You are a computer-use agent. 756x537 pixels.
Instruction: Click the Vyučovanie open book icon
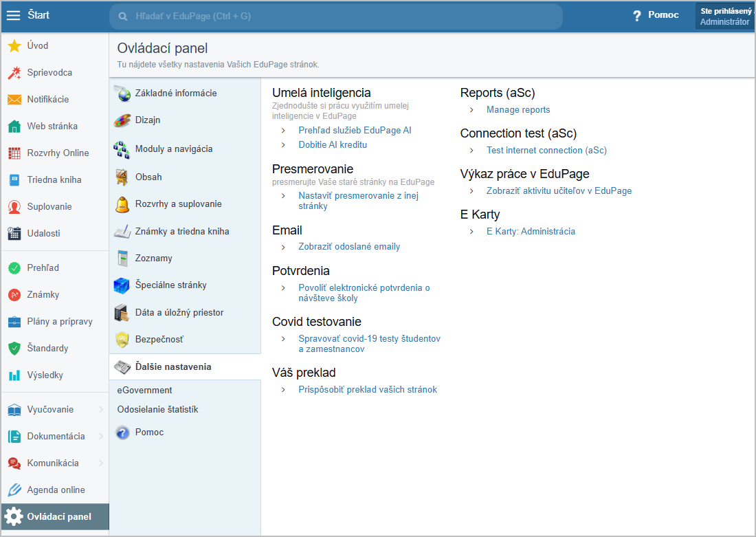point(14,410)
